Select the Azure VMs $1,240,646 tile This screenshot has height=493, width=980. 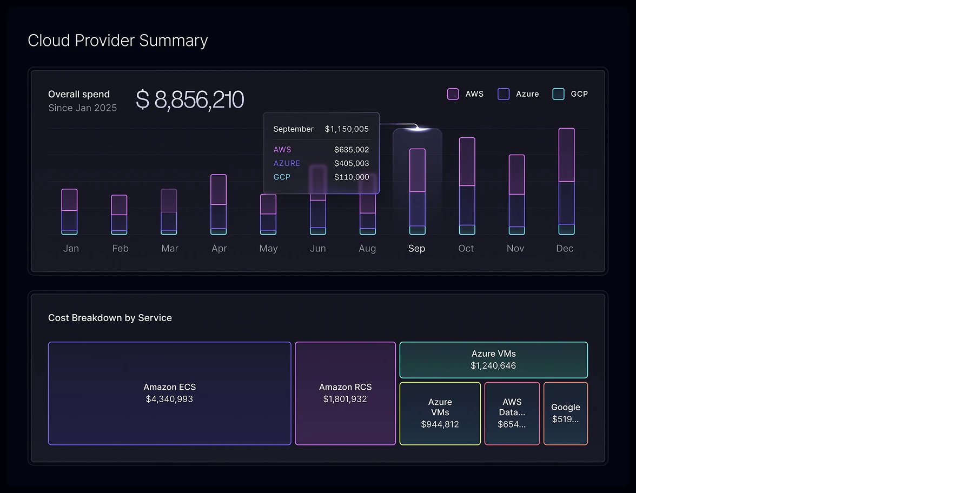(x=493, y=360)
